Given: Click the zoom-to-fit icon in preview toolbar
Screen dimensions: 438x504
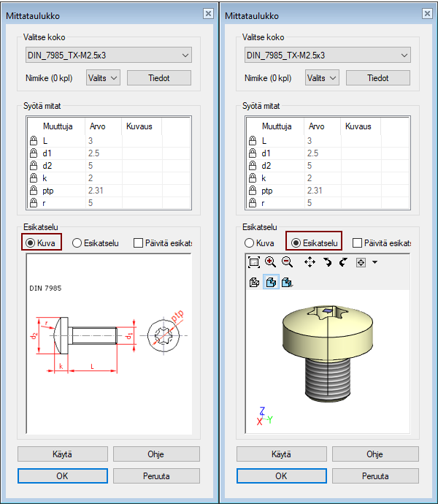Looking at the screenshot, I should (254, 262).
